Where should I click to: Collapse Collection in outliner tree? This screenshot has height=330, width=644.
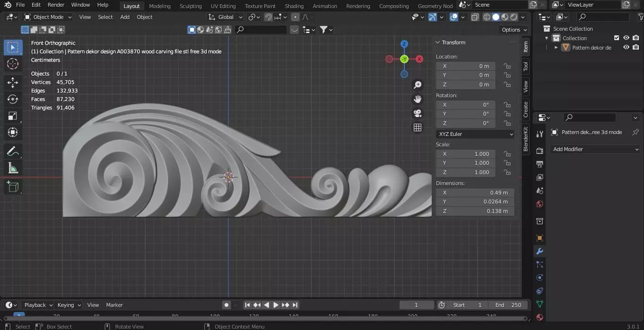(547, 38)
